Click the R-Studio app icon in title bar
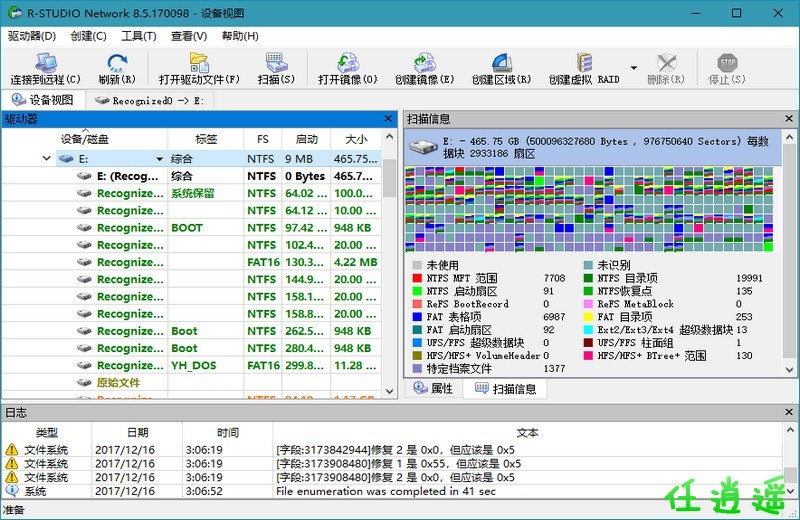Image resolution: width=800 pixels, height=520 pixels. click(x=15, y=13)
